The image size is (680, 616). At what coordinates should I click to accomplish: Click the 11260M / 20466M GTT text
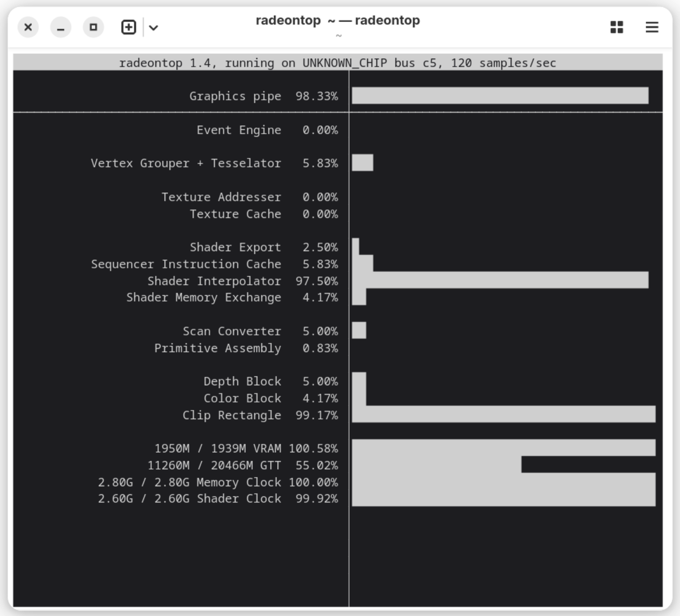click(x=214, y=466)
